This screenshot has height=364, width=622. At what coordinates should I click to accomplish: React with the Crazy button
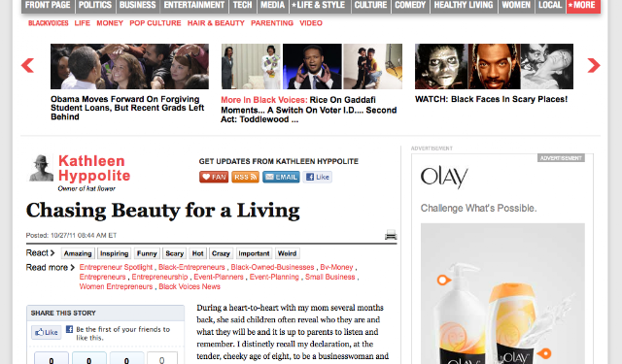[221, 253]
